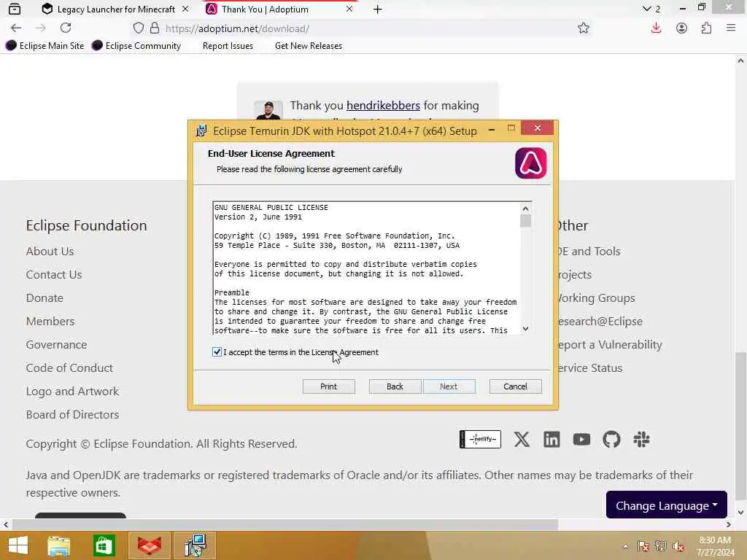The height and width of the screenshot is (560, 747).
Task: Open Eclipse Community bookmark
Action: (136, 46)
